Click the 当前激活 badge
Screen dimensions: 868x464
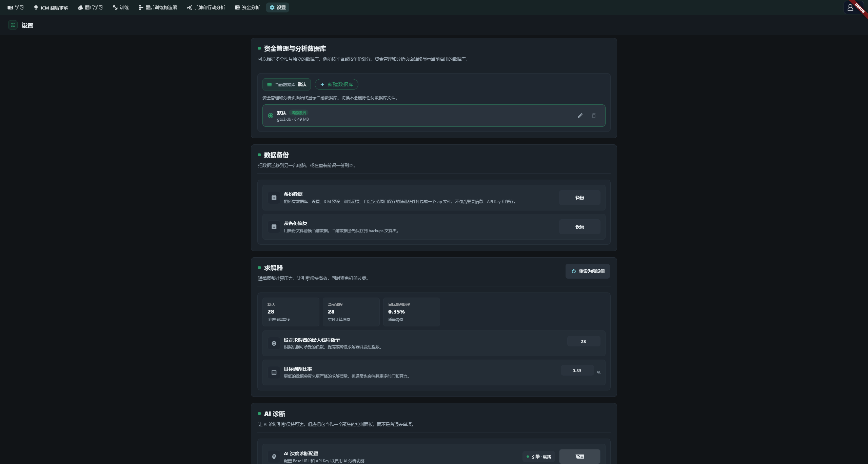[x=299, y=113]
